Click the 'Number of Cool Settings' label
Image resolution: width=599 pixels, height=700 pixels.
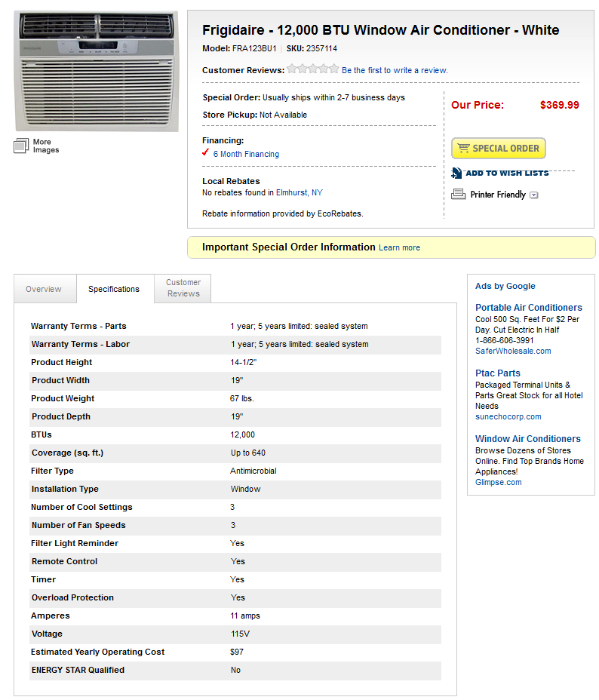[x=81, y=507]
